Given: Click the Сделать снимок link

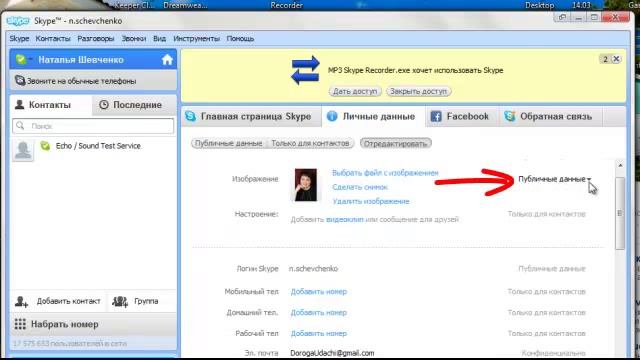Looking at the screenshot, I should [360, 187].
